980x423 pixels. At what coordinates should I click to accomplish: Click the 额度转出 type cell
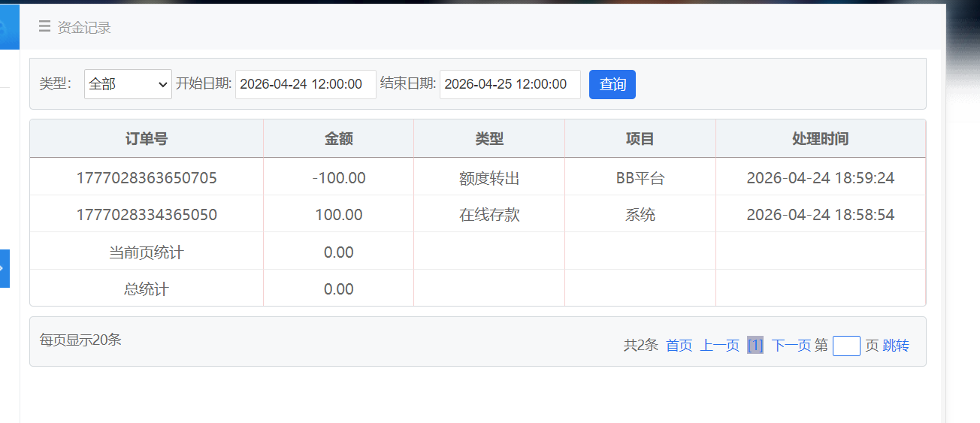tap(489, 178)
